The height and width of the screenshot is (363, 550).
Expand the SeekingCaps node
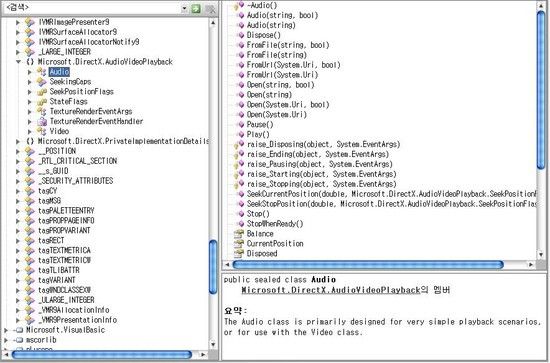pos(29,82)
